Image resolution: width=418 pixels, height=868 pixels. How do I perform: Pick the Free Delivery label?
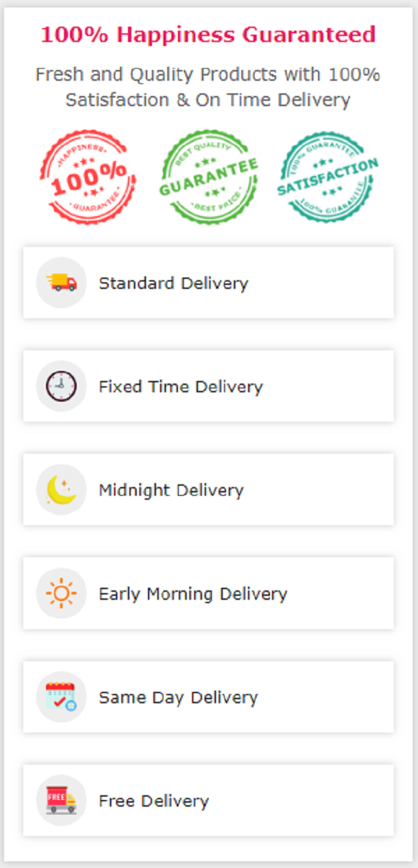pyautogui.click(x=153, y=801)
